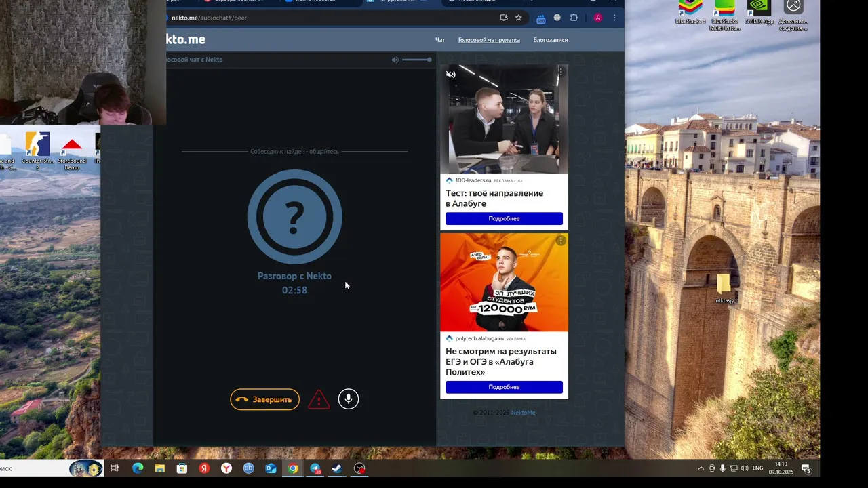Click the unknown-caller question mark avatar
The image size is (868, 488).
pos(294,217)
